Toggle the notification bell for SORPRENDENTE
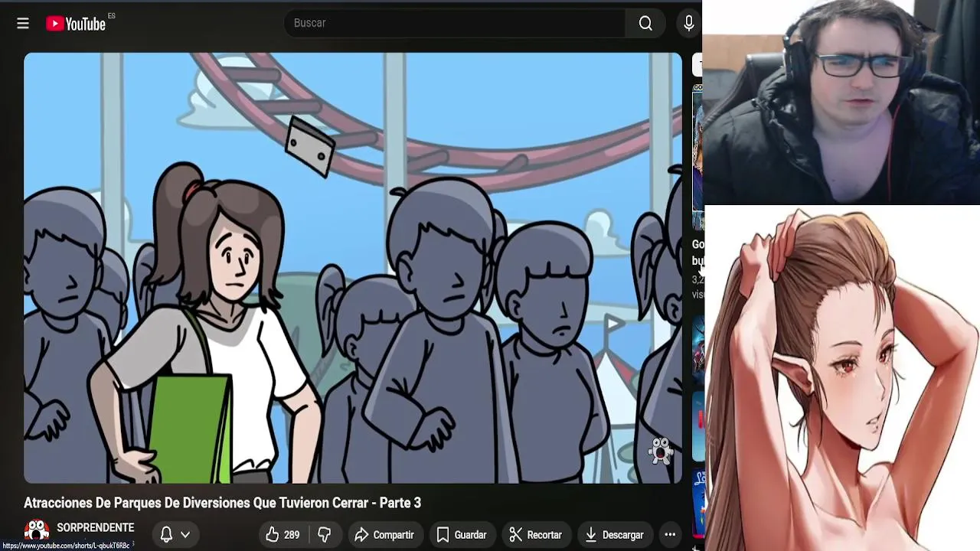Image resolution: width=980 pixels, height=551 pixels. click(x=166, y=535)
